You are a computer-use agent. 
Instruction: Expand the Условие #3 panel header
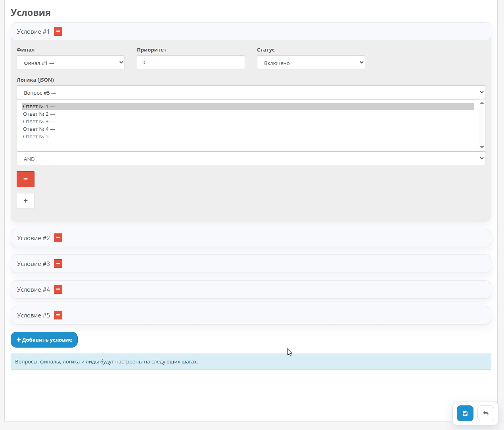(238, 264)
